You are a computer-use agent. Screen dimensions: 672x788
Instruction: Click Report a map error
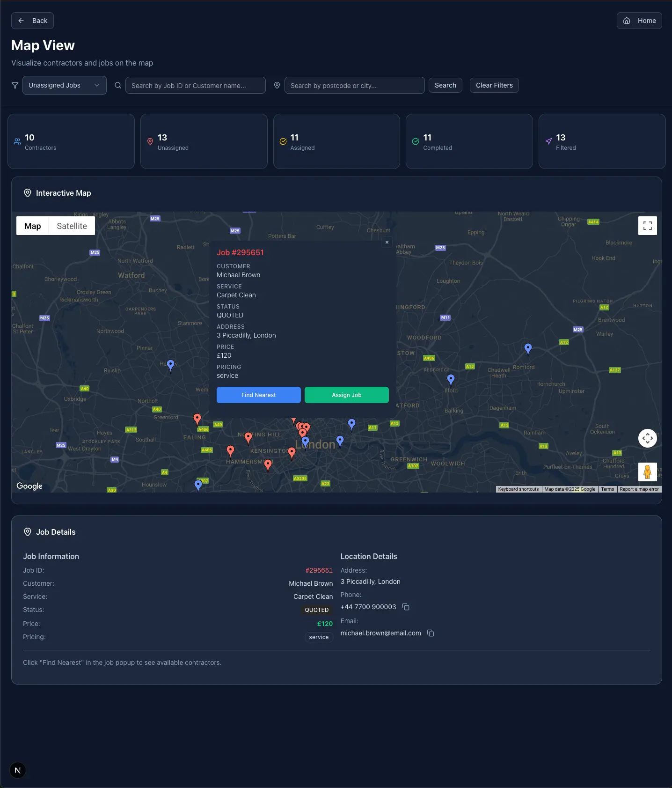click(x=639, y=489)
